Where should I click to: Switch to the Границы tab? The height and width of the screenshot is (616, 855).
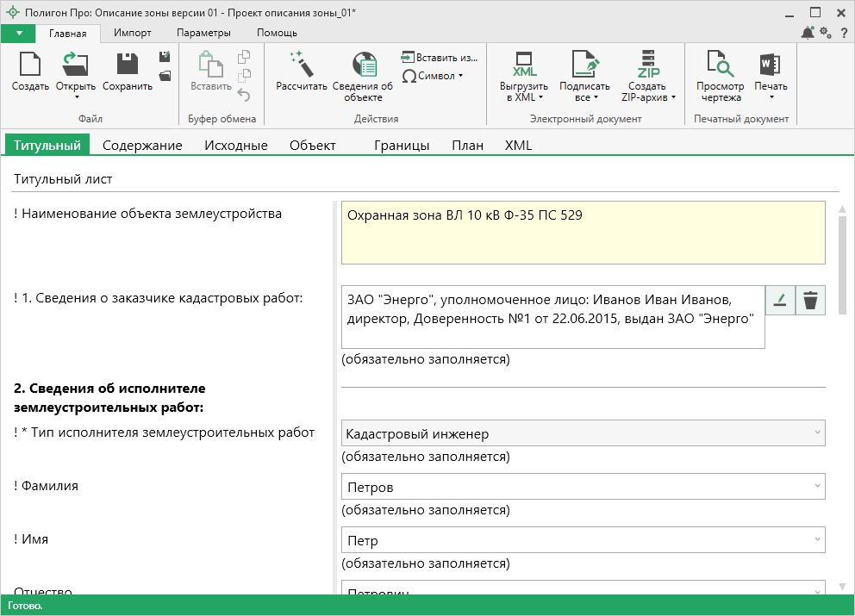(x=402, y=145)
